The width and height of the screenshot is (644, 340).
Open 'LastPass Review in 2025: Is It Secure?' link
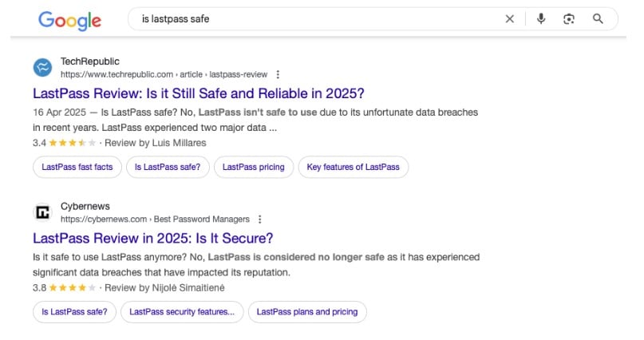152,239
